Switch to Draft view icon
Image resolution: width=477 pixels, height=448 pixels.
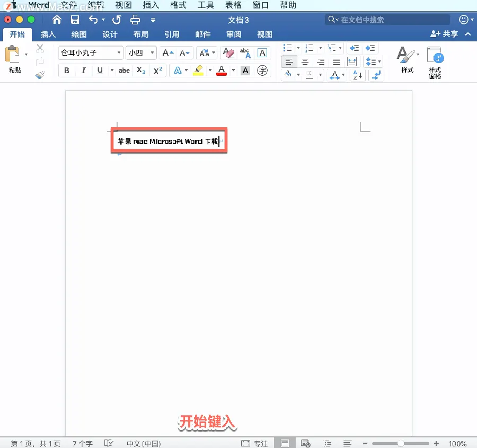click(347, 443)
